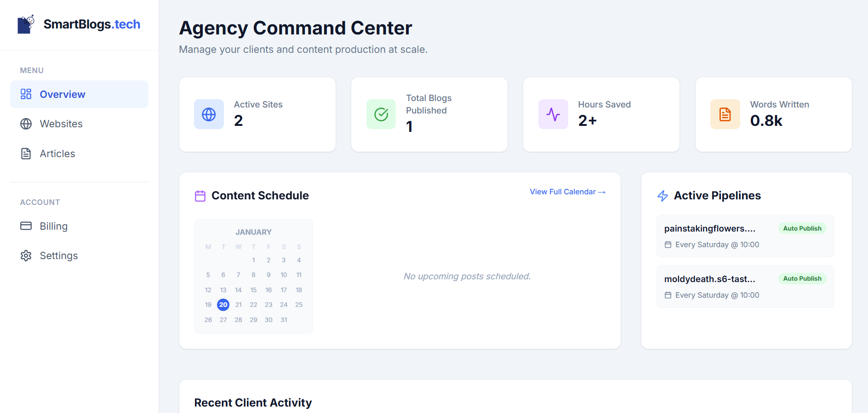Click the Billing credit card icon
The height and width of the screenshot is (413, 868).
point(26,226)
